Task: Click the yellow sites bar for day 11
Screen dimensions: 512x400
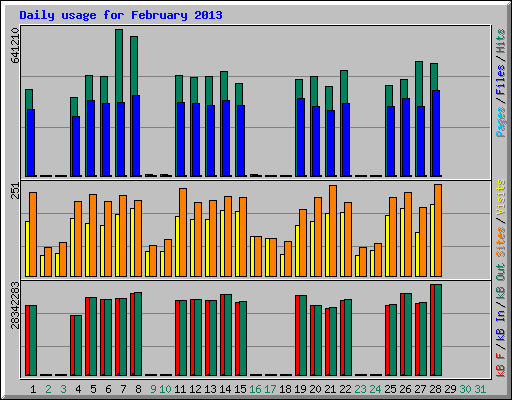Action: pyautogui.click(x=177, y=246)
